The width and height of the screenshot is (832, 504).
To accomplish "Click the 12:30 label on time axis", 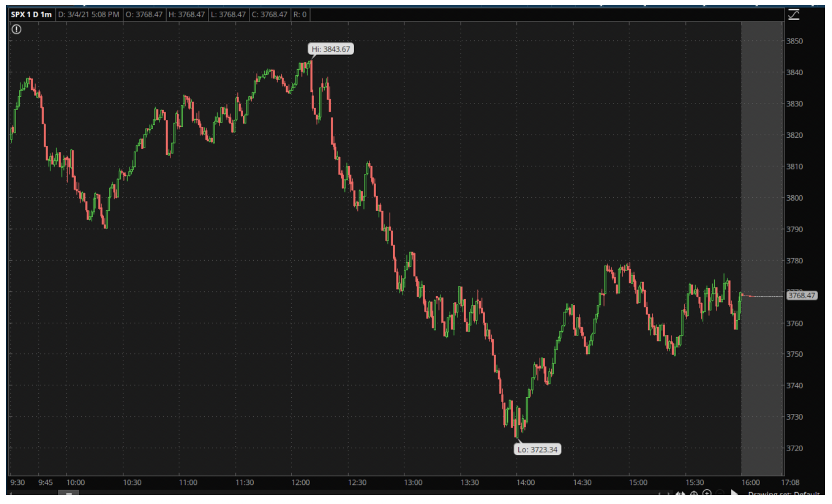I will coord(357,482).
